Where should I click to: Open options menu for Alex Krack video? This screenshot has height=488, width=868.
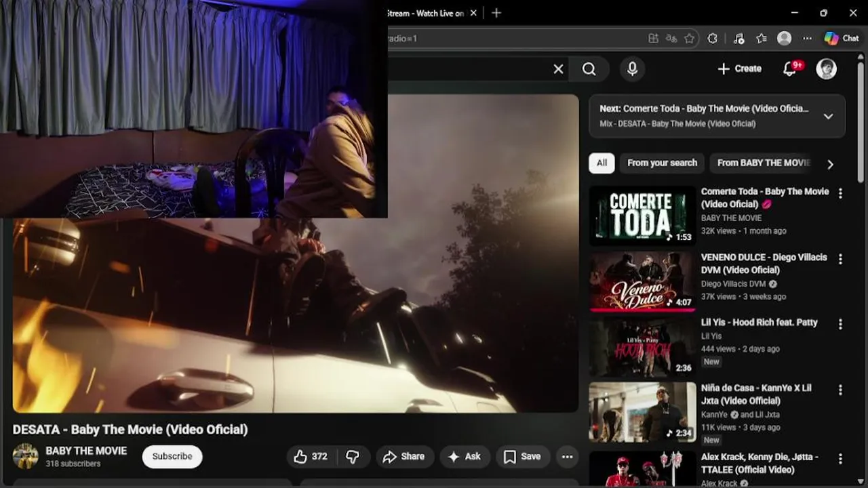tap(840, 459)
